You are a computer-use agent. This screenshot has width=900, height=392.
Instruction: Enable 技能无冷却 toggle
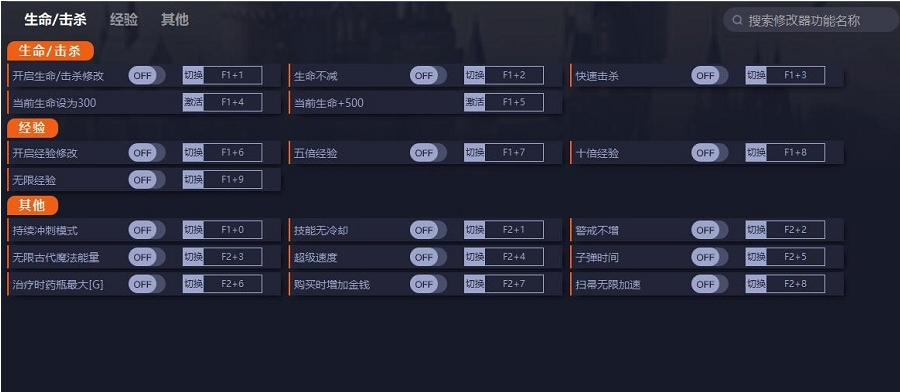click(x=428, y=230)
